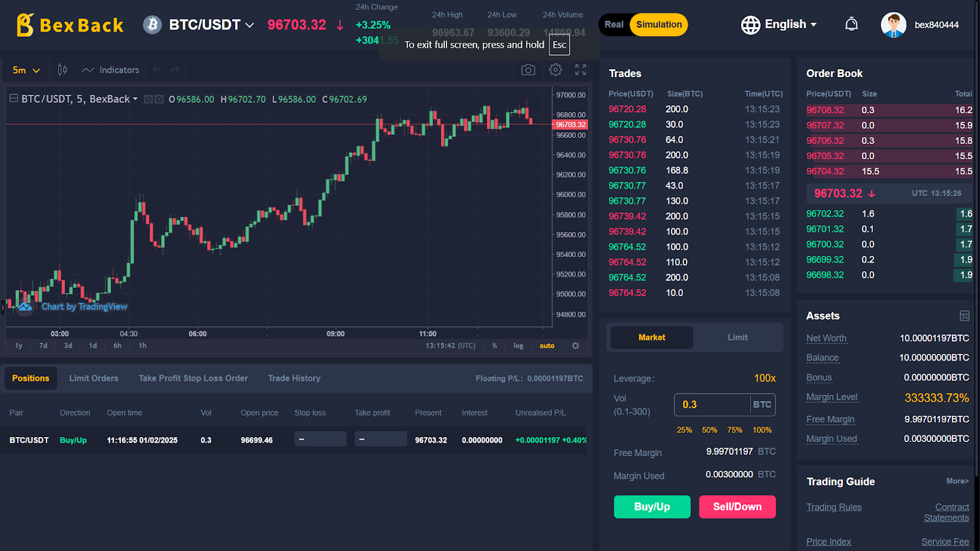This screenshot has width=980, height=551.
Task: Switch to Simulation mode
Action: (x=659, y=24)
